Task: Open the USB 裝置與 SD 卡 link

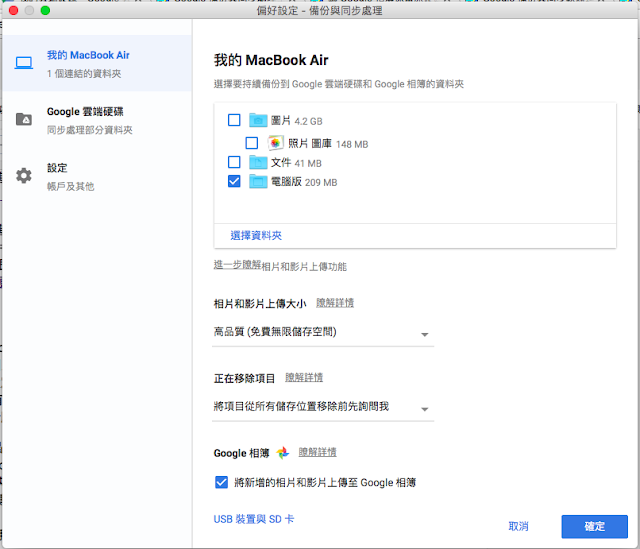Action: click(x=253, y=519)
